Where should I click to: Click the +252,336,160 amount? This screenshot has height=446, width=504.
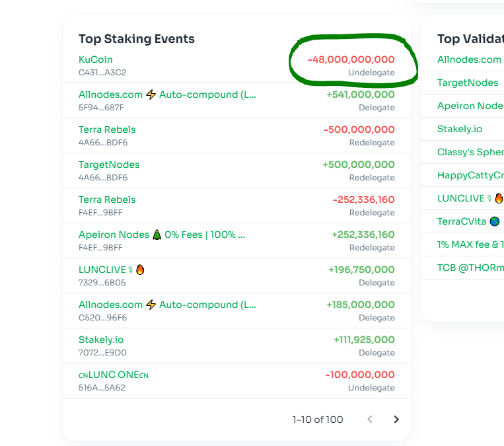tap(363, 235)
